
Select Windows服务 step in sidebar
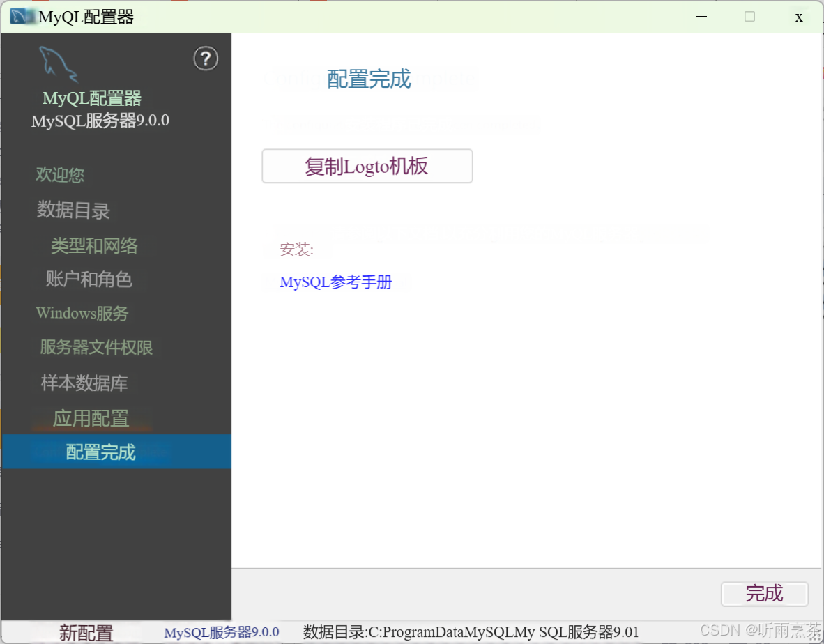pos(82,313)
